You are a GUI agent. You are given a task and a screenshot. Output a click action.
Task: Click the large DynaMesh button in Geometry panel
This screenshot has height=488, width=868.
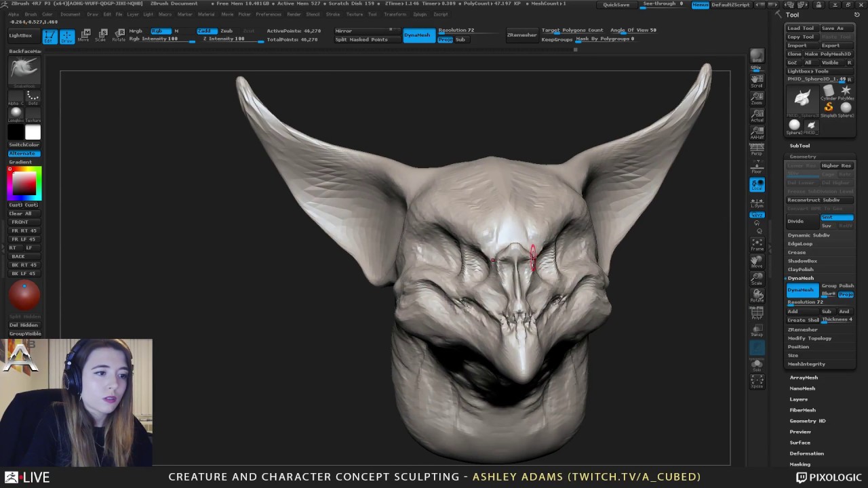point(802,290)
